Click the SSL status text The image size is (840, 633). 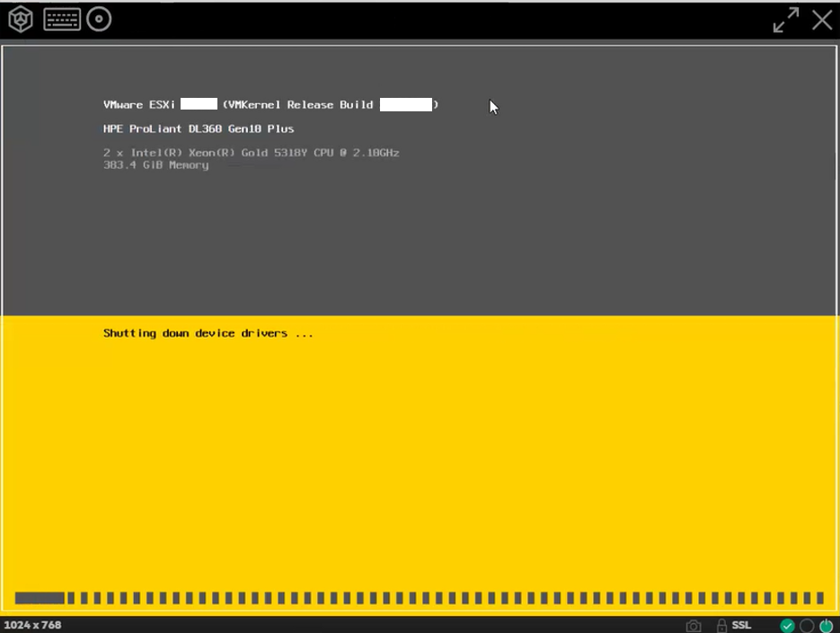pos(741,625)
